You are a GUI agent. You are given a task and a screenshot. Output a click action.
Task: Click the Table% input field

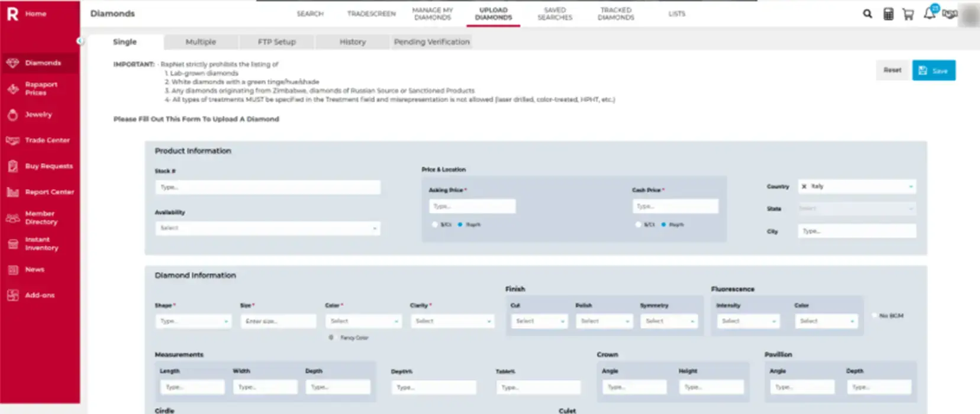coord(539,388)
